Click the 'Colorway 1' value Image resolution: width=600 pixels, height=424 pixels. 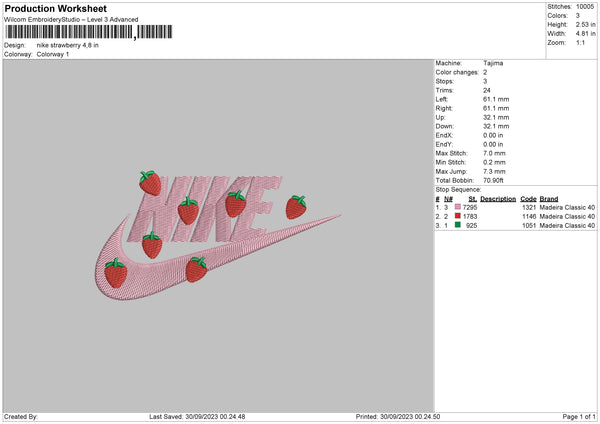[x=53, y=54]
